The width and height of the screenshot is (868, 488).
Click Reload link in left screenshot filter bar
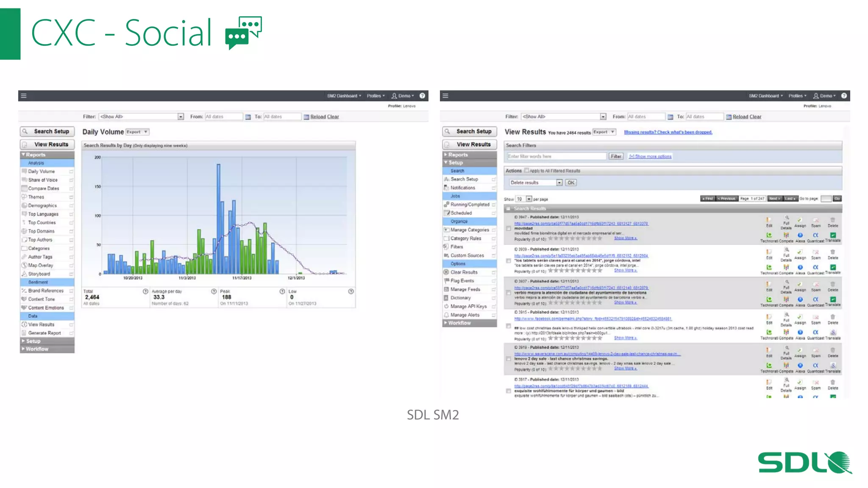coord(318,117)
